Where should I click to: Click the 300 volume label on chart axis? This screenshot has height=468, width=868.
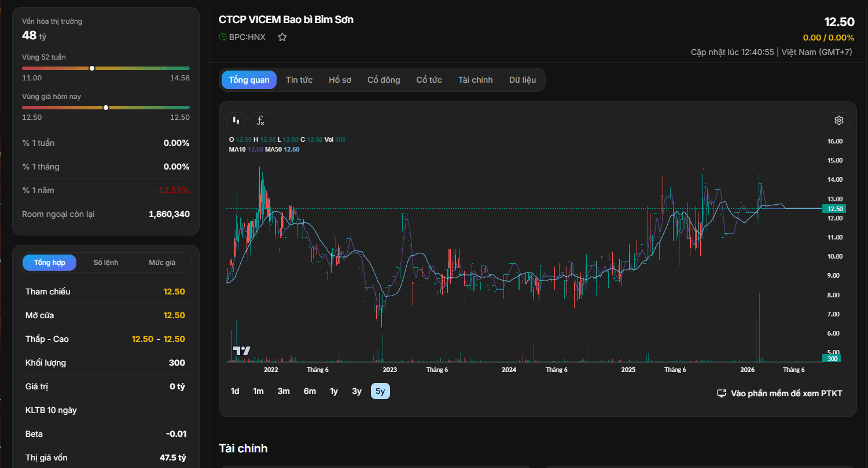831,359
